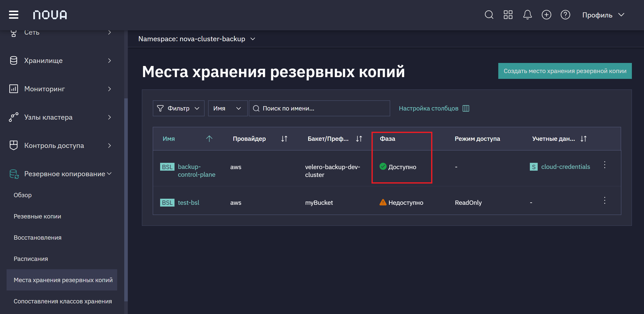Open the Namespace nova-cluster-backup selector
The image size is (644, 314).
coord(197,39)
